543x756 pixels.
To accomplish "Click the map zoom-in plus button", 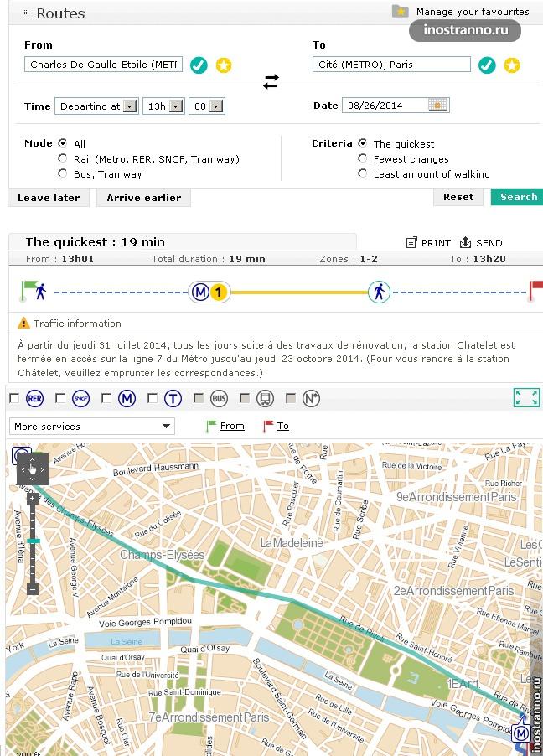I will pyautogui.click(x=33, y=498).
